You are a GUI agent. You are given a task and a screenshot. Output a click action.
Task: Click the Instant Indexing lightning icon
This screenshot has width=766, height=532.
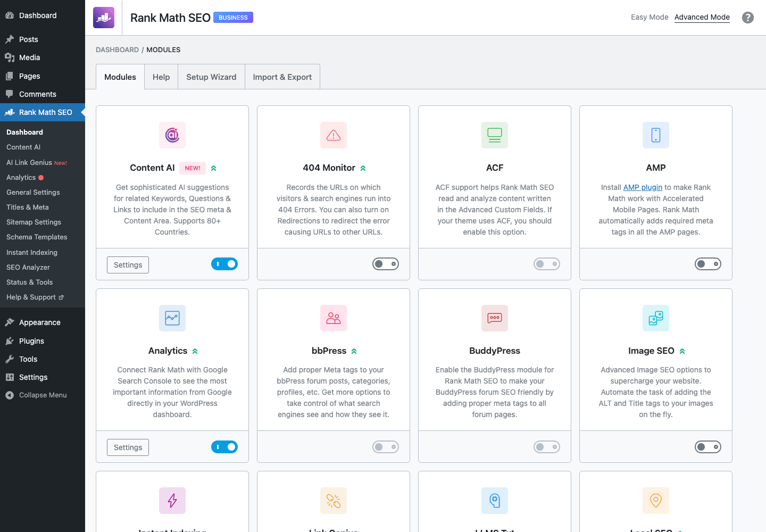[x=172, y=501]
